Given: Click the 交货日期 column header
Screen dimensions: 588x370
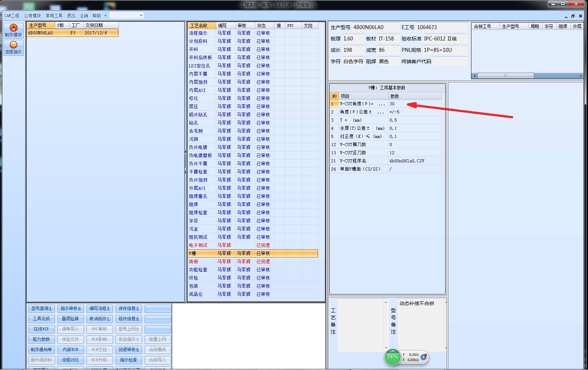Looking at the screenshot, I should tap(101, 26).
